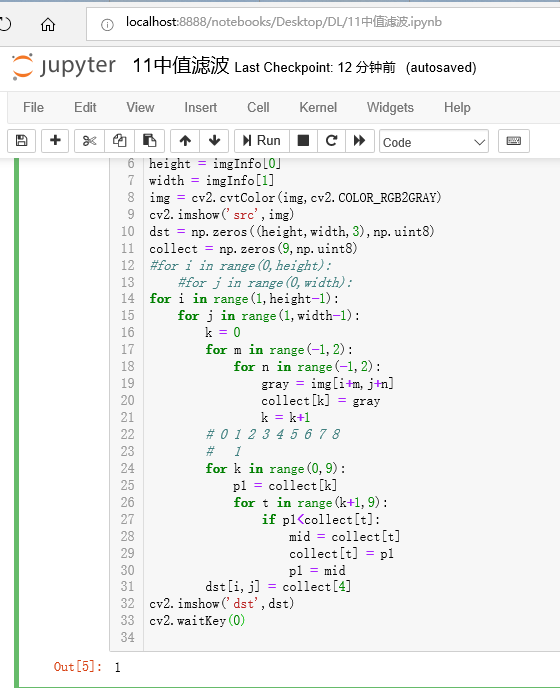Viewport: 560px width, 691px height.
Task: Click the p1 = collect[k] line
Action: click(285, 486)
